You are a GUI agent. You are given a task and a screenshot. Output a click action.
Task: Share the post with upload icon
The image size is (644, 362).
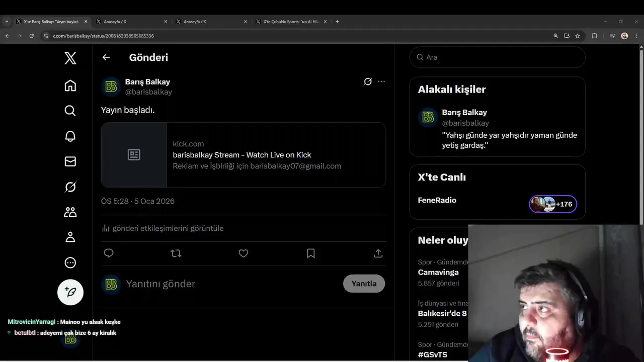pyautogui.click(x=378, y=253)
